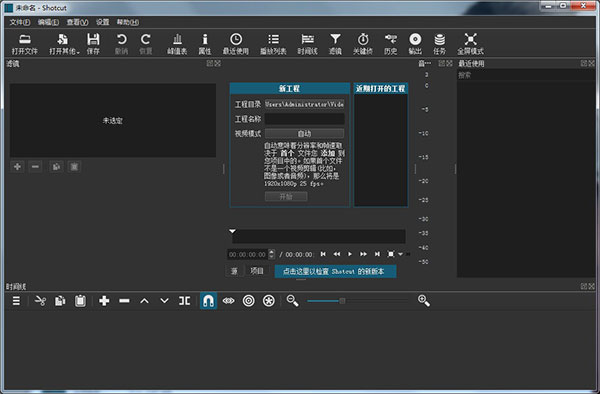Toggle ripple mode in timeline toolbar
600x394 pixels.
coord(249,301)
